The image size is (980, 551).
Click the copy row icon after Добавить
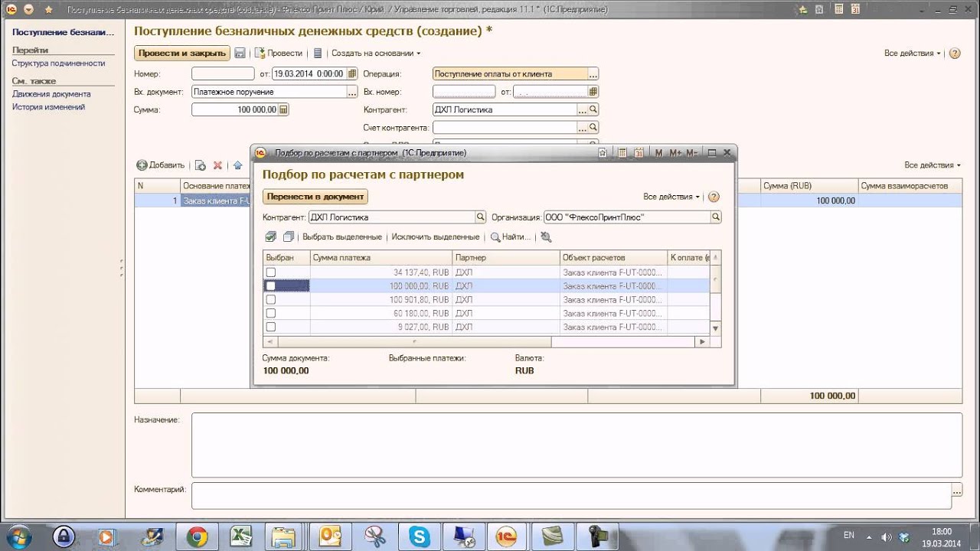pos(201,165)
